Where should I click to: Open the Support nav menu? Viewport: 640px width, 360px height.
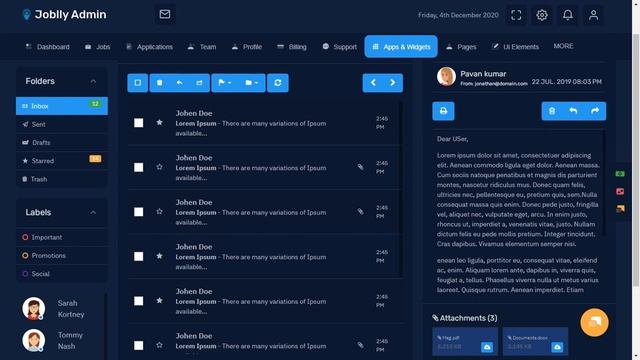(x=339, y=47)
